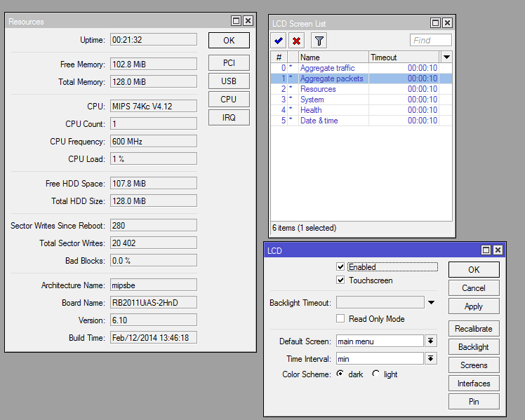Click the Recalibrate button

(x=474, y=329)
